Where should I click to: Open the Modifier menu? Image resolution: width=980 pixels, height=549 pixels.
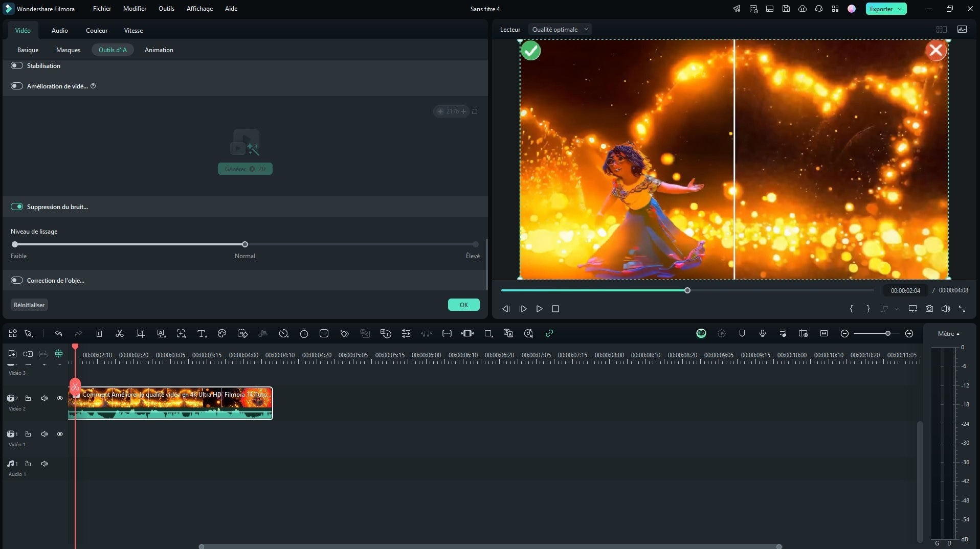(x=135, y=9)
